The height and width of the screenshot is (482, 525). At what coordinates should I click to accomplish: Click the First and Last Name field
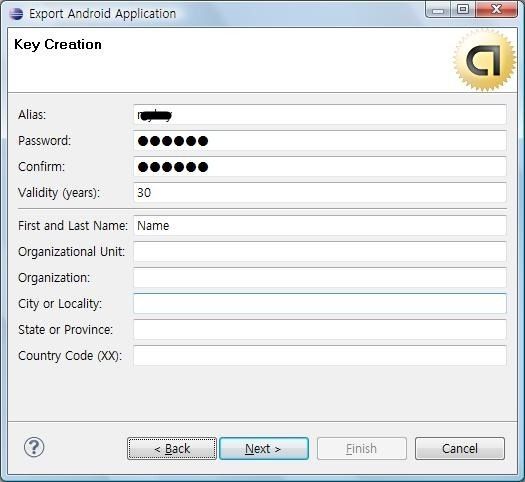pos(320,226)
